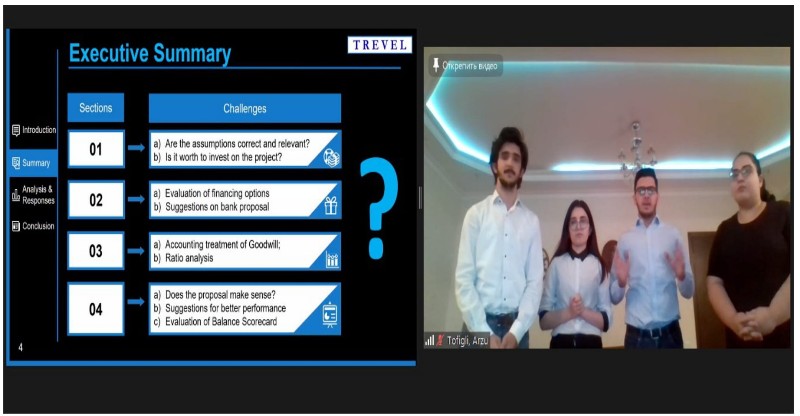
Task: Select section box 04
Action: [x=96, y=309]
